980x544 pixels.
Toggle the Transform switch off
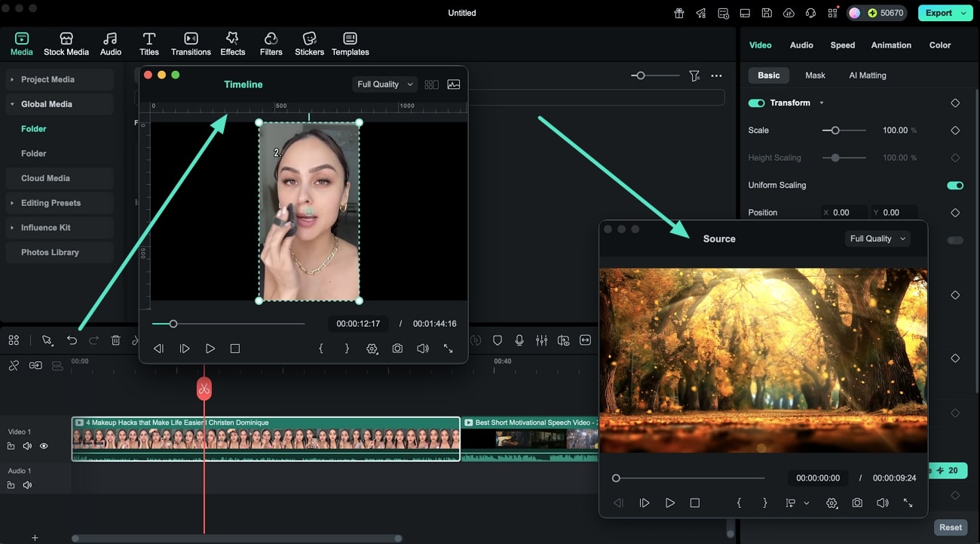pyautogui.click(x=756, y=103)
